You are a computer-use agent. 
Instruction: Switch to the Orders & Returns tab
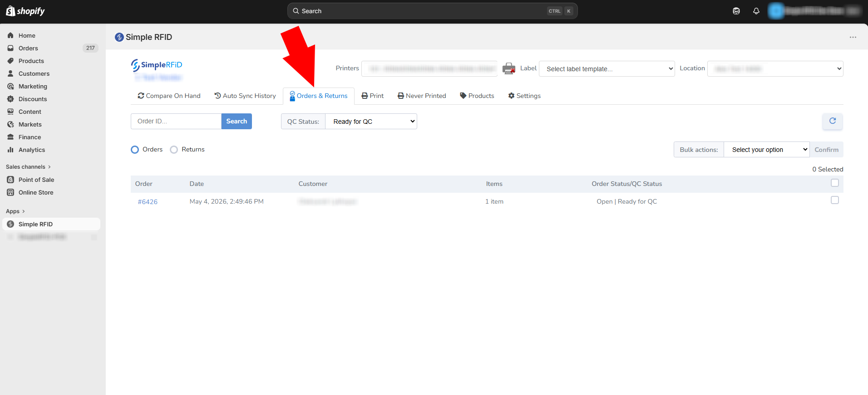319,96
